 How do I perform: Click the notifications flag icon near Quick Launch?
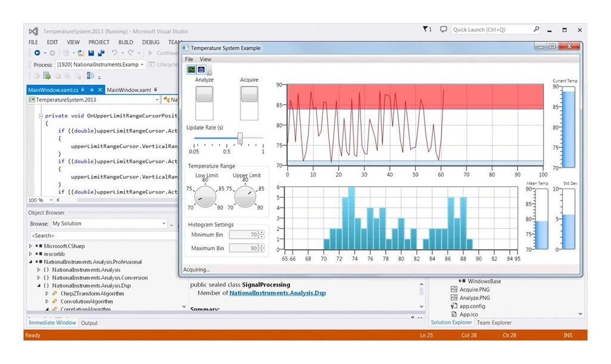[x=425, y=29]
